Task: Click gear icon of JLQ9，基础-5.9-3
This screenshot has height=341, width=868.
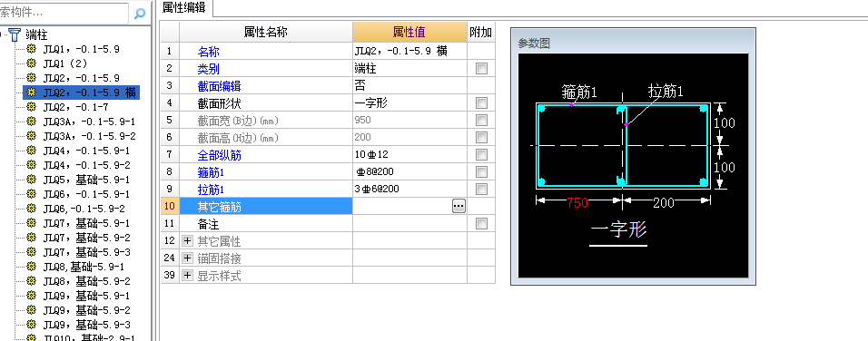Action: [x=32, y=325]
